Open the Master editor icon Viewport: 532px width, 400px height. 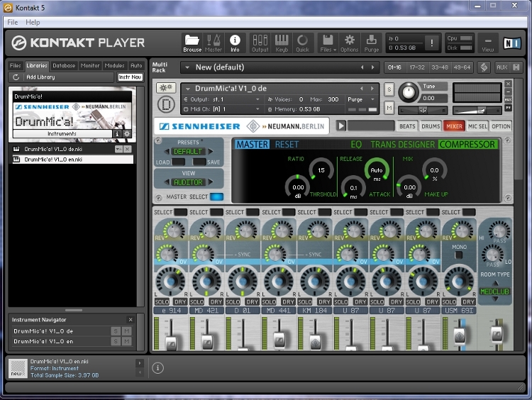[x=214, y=43]
